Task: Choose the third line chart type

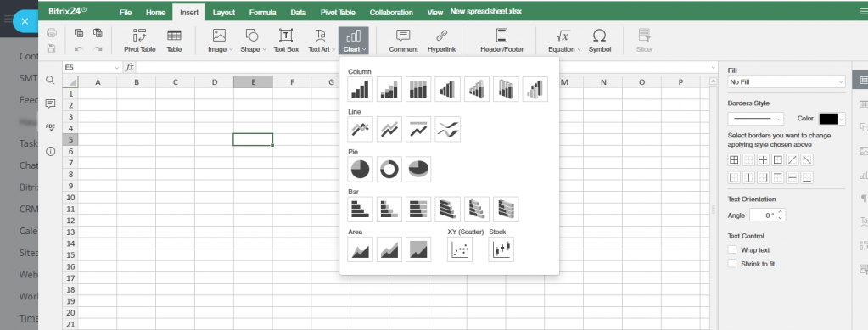Action: pos(418,129)
